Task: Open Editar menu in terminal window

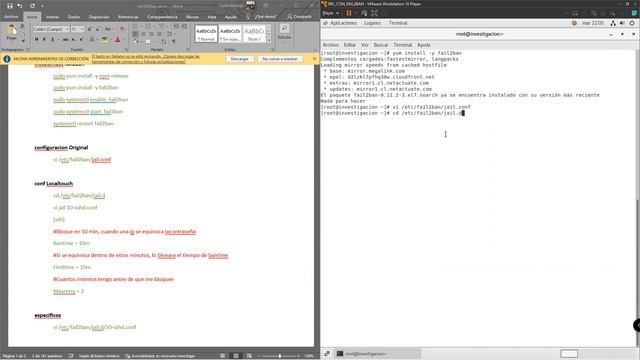Action: pyautogui.click(x=349, y=45)
